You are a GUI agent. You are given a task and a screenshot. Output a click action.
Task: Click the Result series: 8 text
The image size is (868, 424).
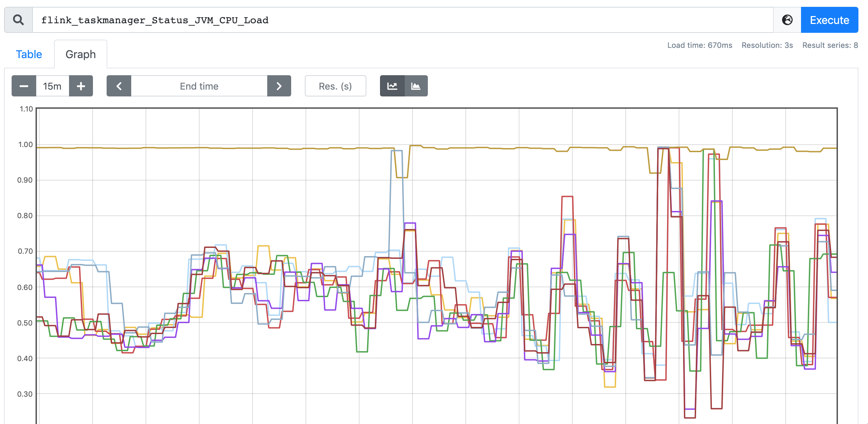point(830,45)
